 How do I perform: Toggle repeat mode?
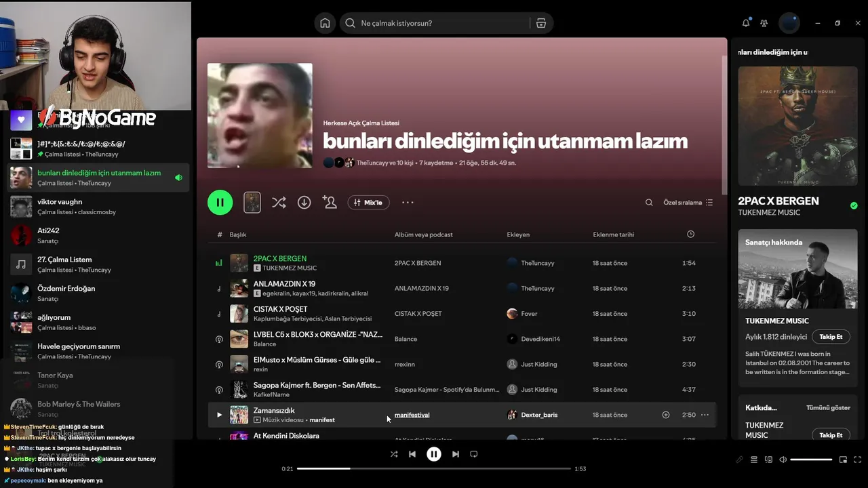tap(474, 454)
